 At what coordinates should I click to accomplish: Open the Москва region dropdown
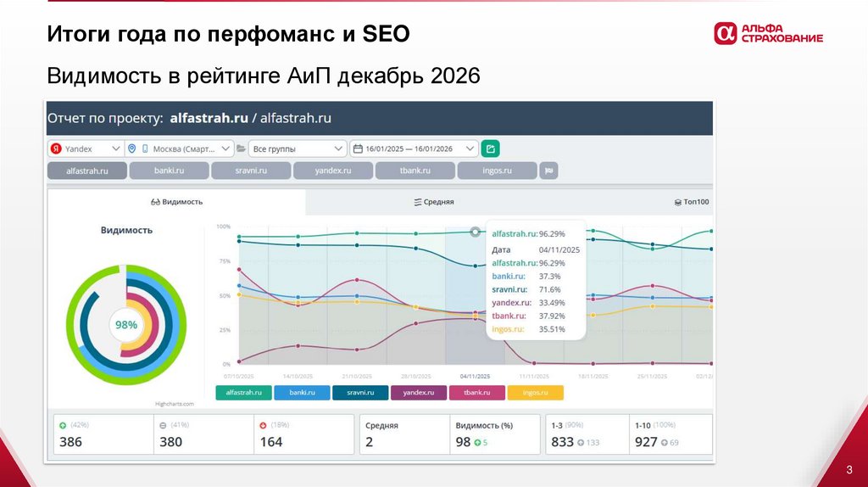(x=179, y=148)
